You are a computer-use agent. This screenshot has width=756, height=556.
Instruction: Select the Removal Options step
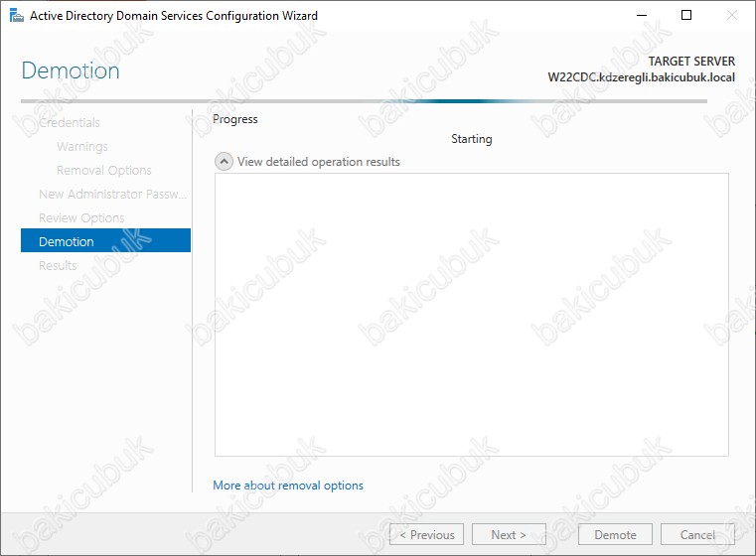[x=103, y=170]
